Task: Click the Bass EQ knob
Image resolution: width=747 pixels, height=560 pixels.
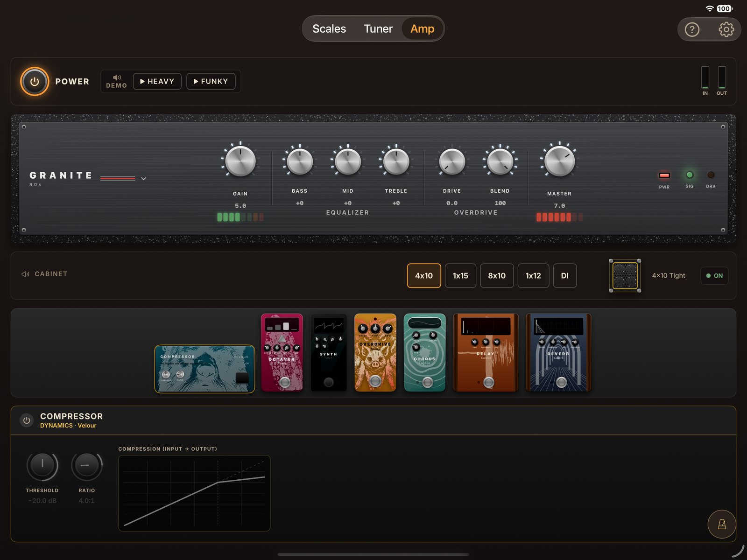Action: pos(300,161)
